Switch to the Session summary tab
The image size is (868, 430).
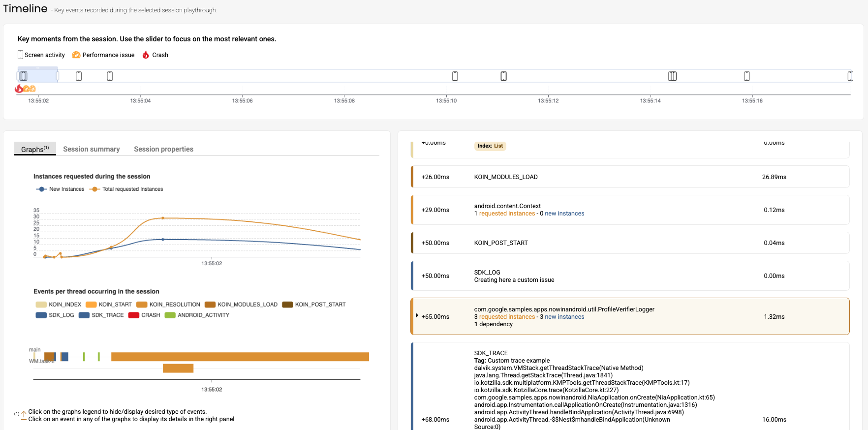92,149
